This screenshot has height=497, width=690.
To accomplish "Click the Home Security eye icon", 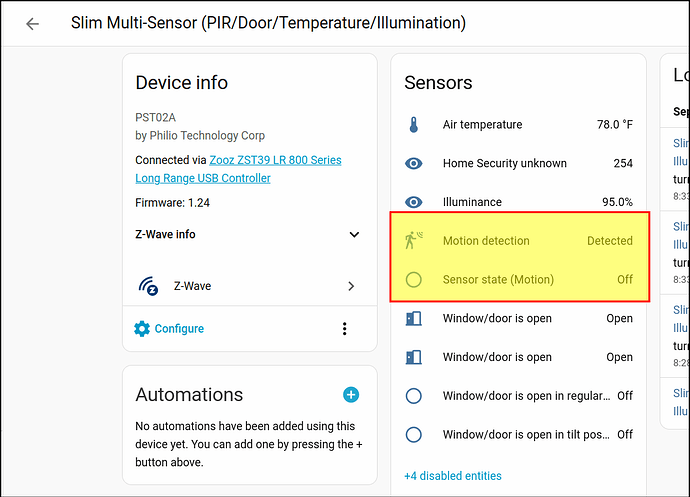I will tap(414, 163).
